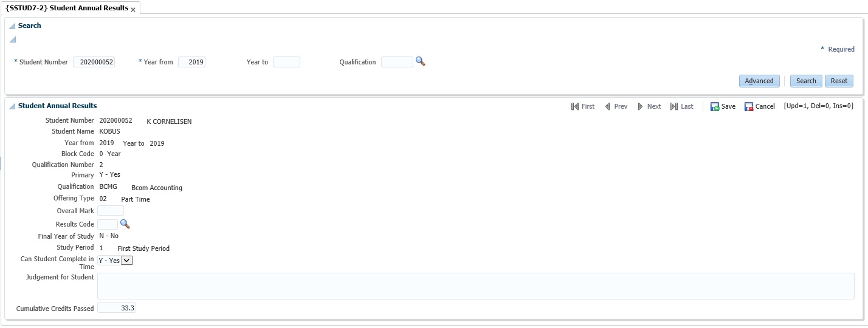Focus the Year to input field
The height and width of the screenshot is (328, 868).
286,62
